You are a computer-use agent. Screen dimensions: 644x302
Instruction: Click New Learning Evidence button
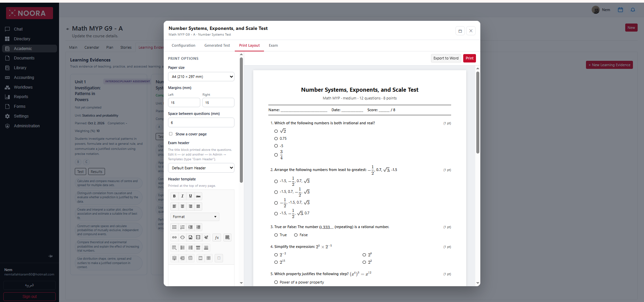pyautogui.click(x=609, y=65)
